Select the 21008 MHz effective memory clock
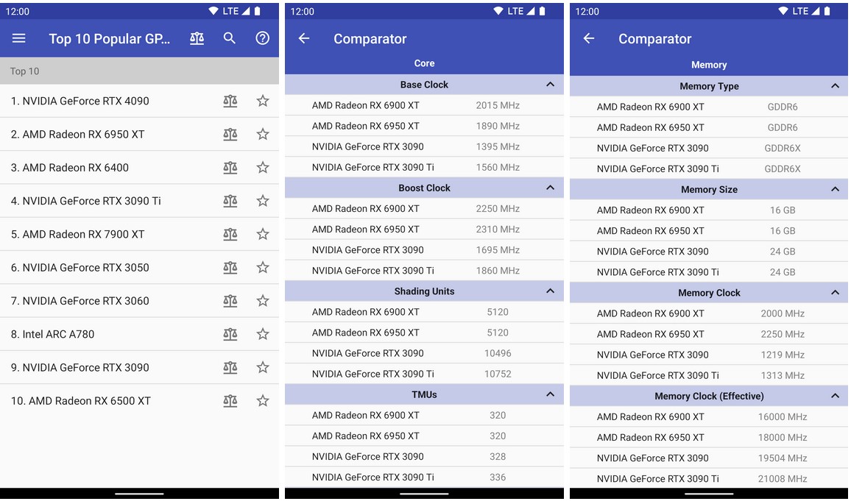Screen dimensions: 851x504 pos(783,479)
